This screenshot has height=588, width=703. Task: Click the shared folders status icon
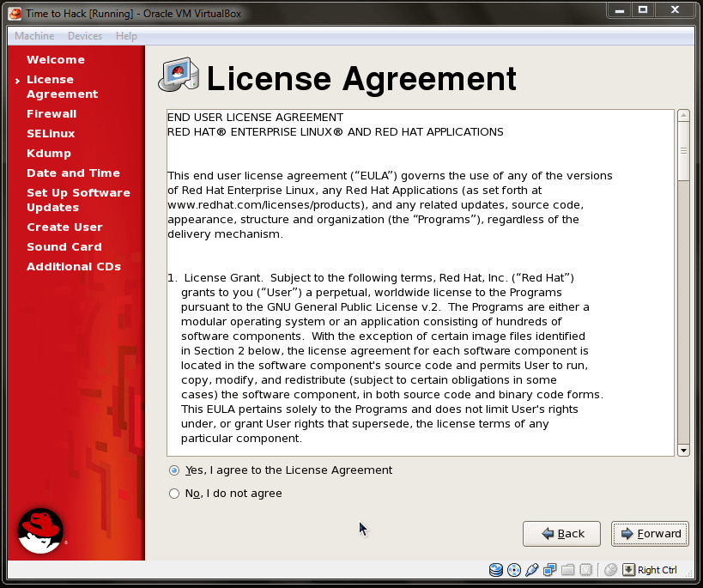point(567,570)
